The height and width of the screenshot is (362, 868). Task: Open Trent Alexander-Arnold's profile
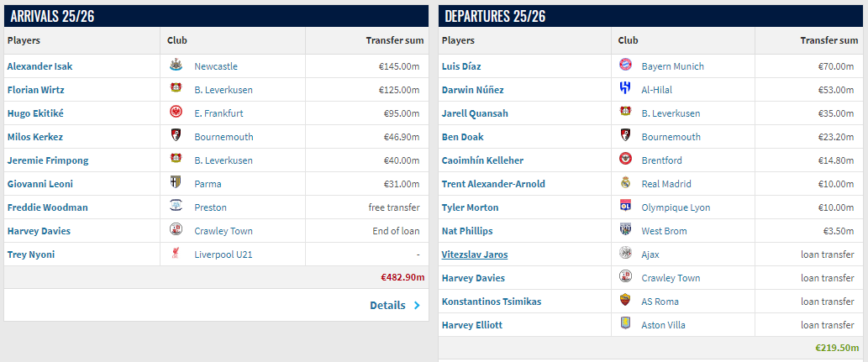click(493, 184)
